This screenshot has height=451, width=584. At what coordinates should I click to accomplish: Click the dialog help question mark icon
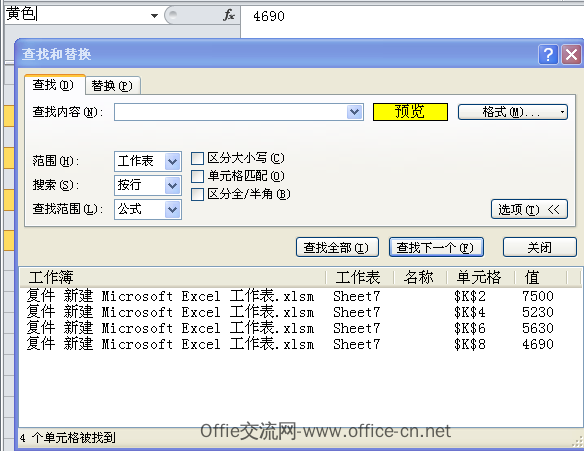(x=548, y=55)
